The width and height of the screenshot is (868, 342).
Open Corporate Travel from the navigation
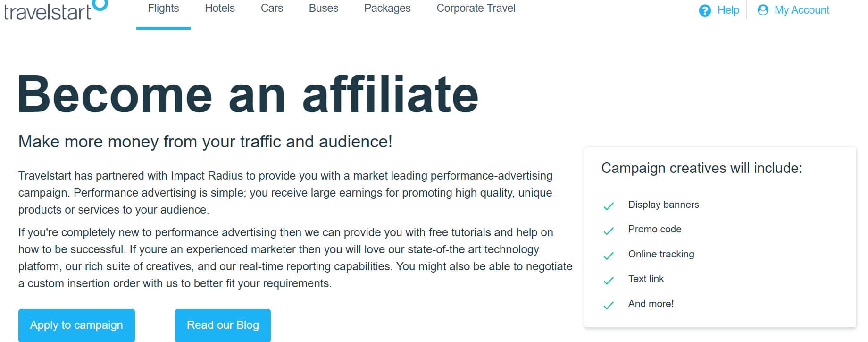click(x=476, y=9)
